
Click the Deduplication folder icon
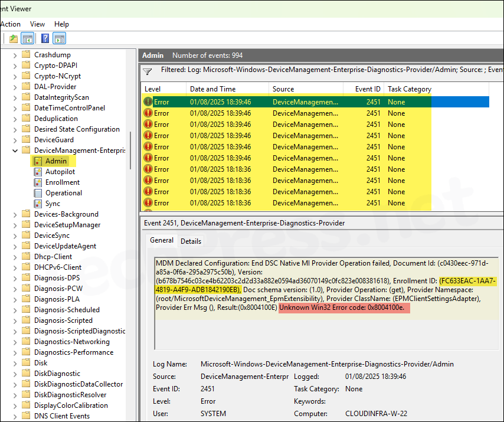pyautogui.click(x=26, y=118)
